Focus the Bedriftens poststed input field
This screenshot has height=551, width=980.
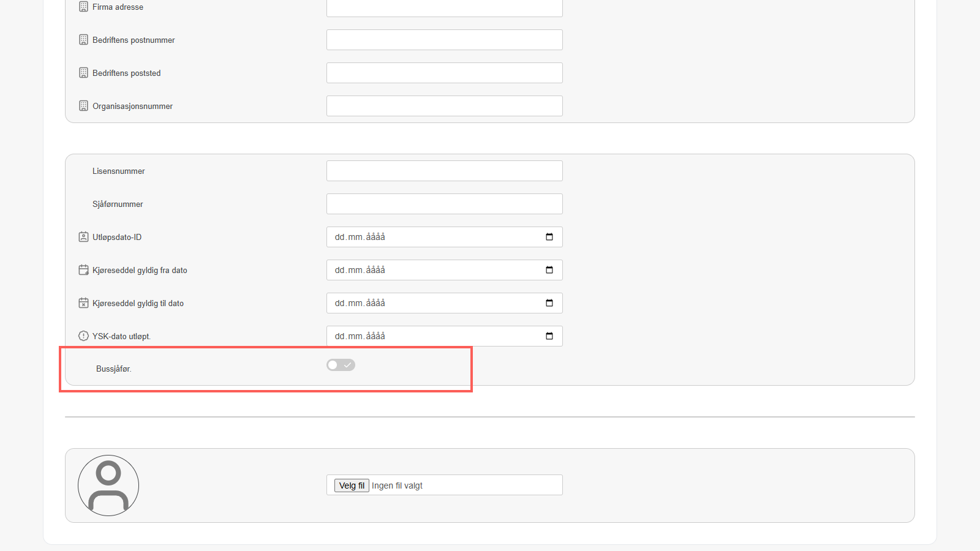click(445, 73)
